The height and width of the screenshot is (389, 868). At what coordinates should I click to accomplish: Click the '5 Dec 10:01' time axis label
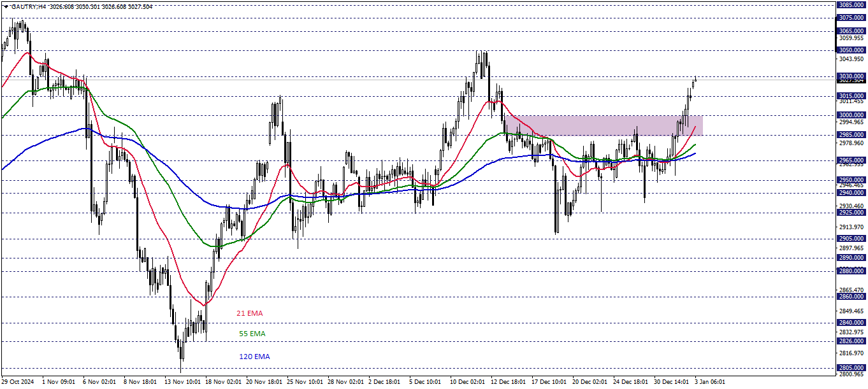pyautogui.click(x=426, y=382)
